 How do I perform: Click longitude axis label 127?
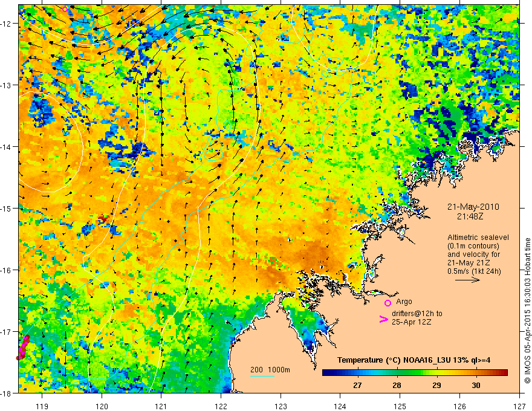tap(519, 406)
